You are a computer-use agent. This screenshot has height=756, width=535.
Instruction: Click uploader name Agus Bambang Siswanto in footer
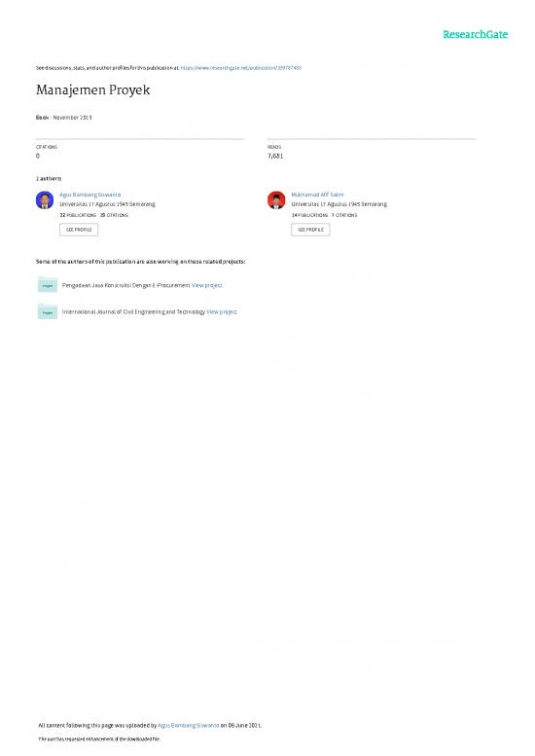tap(189, 725)
